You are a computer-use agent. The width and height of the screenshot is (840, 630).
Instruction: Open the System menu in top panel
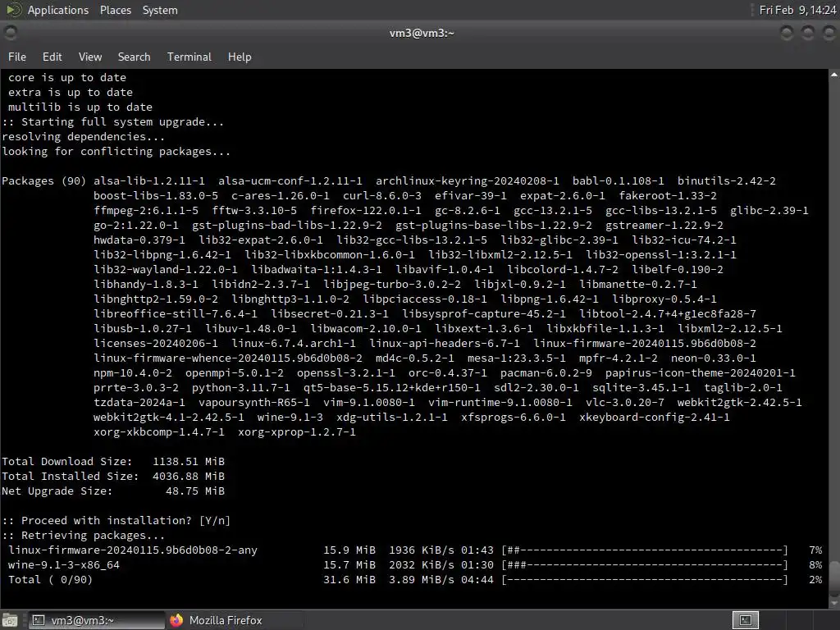pos(160,10)
